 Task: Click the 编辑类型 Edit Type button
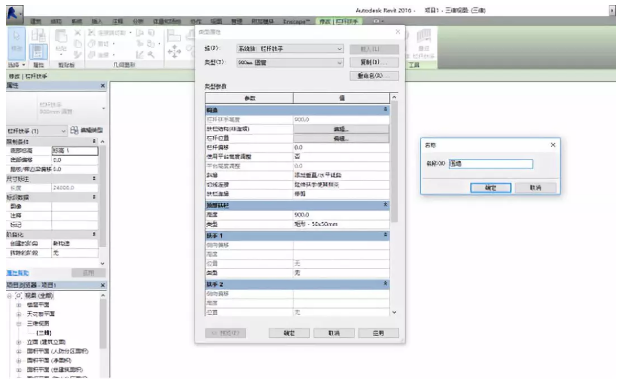(x=87, y=130)
